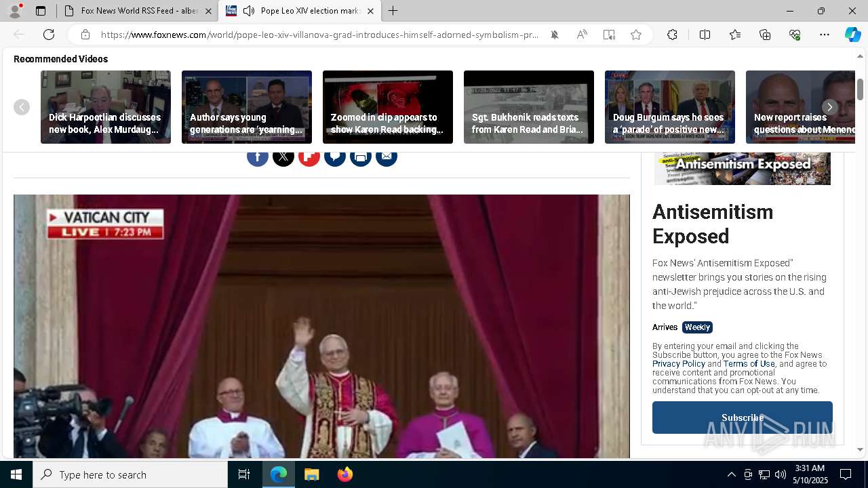
Task: Open tab actions menu icon
Action: (x=41, y=11)
